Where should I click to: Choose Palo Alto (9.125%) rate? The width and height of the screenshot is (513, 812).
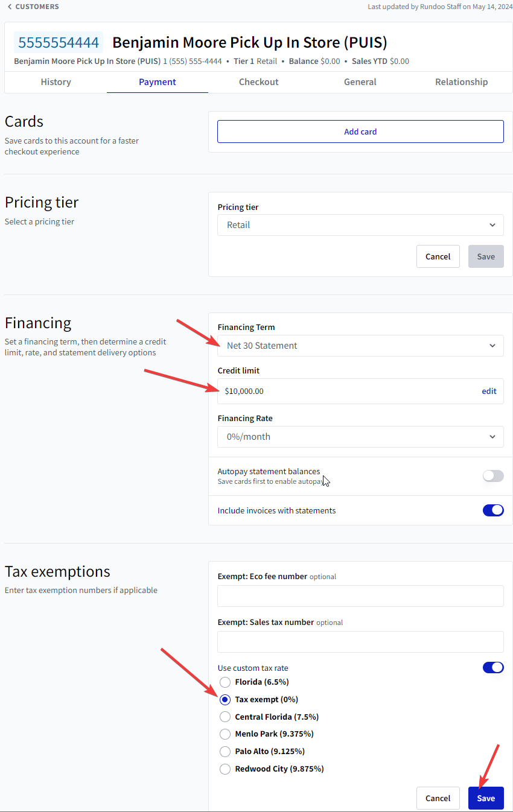tap(225, 752)
